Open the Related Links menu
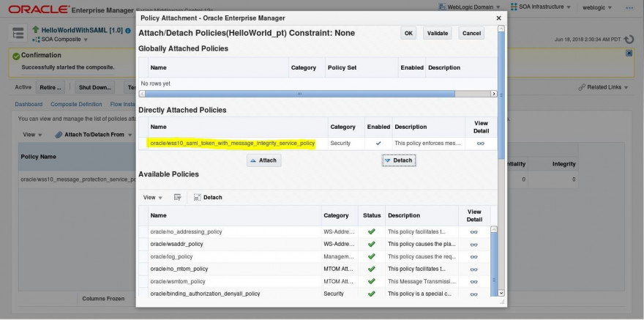The image size is (644, 320). click(603, 87)
